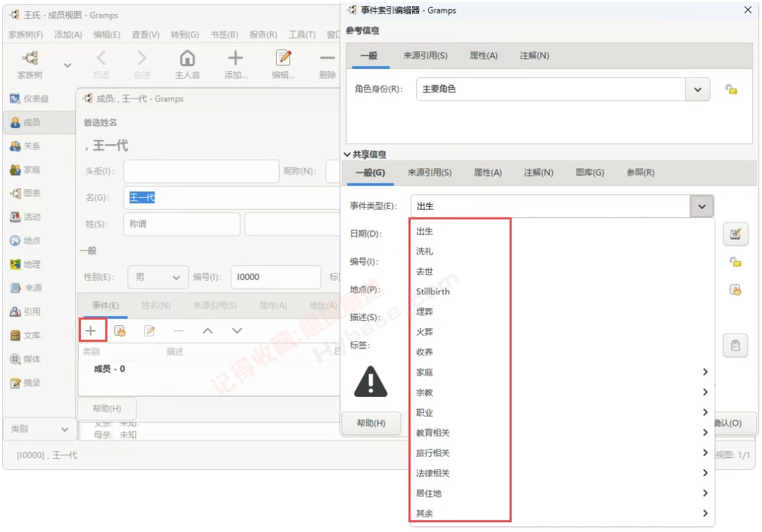Click the 编号 field showing I0000

click(275, 277)
